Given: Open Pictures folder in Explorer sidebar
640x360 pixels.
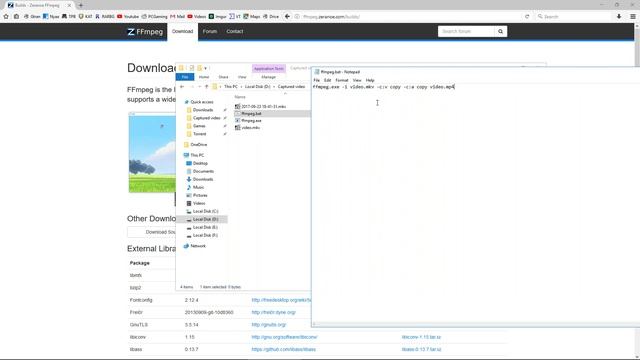Looking at the screenshot, I should pos(197,195).
